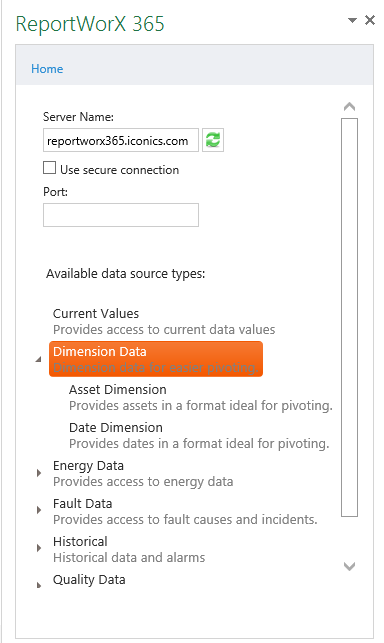Expand the Fault Data node
The width and height of the screenshot is (384, 643).
(39, 510)
